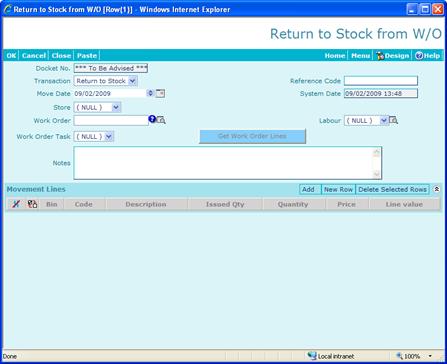This screenshot has width=447, height=364.
Task: Click the Work Order help question-mark icon
Action: tap(152, 119)
